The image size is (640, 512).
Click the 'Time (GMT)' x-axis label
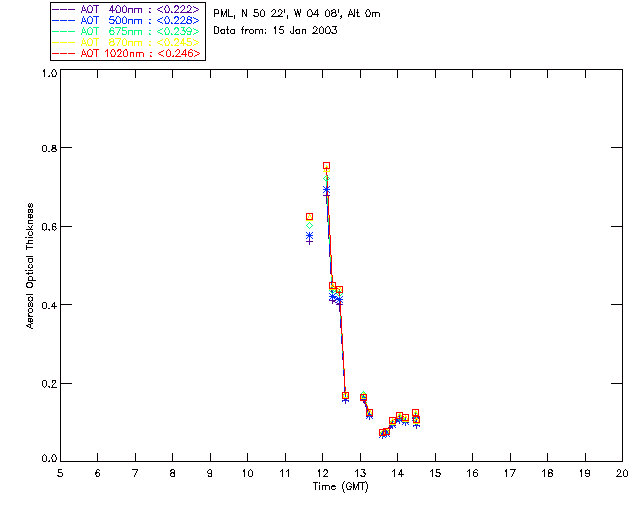(x=341, y=487)
